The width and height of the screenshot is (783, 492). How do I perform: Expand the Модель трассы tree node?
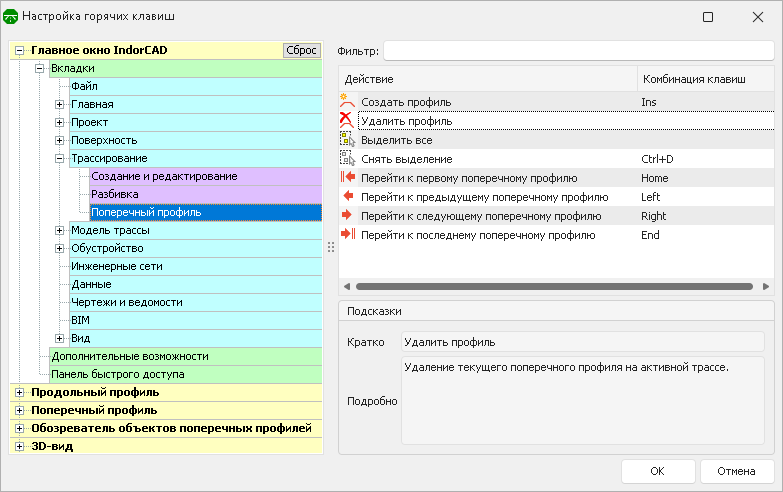tap(60, 231)
